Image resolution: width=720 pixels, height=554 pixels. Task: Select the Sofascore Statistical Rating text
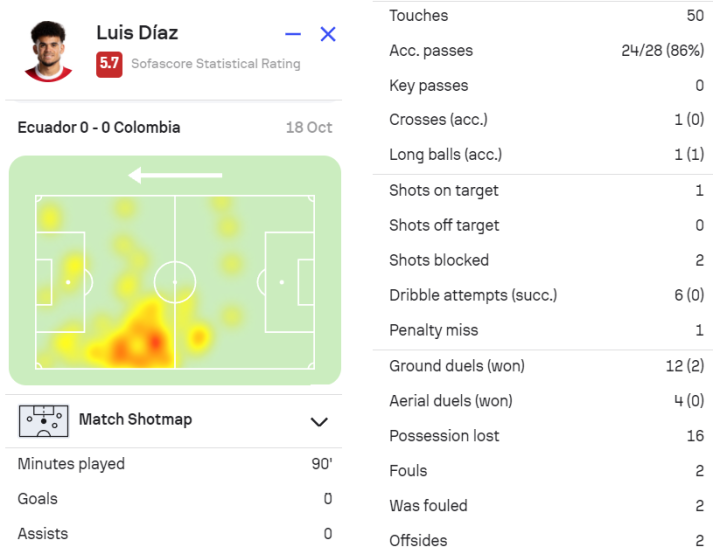216,63
